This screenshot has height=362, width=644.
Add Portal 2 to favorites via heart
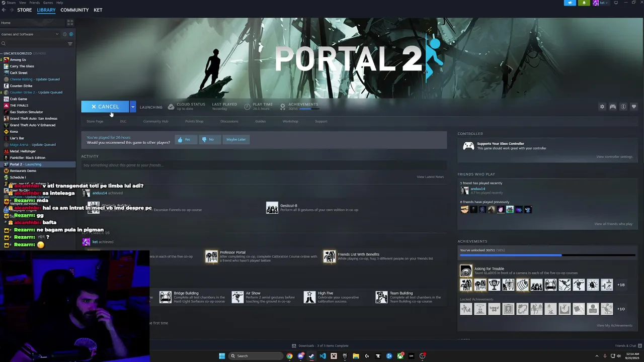pyautogui.click(x=633, y=107)
